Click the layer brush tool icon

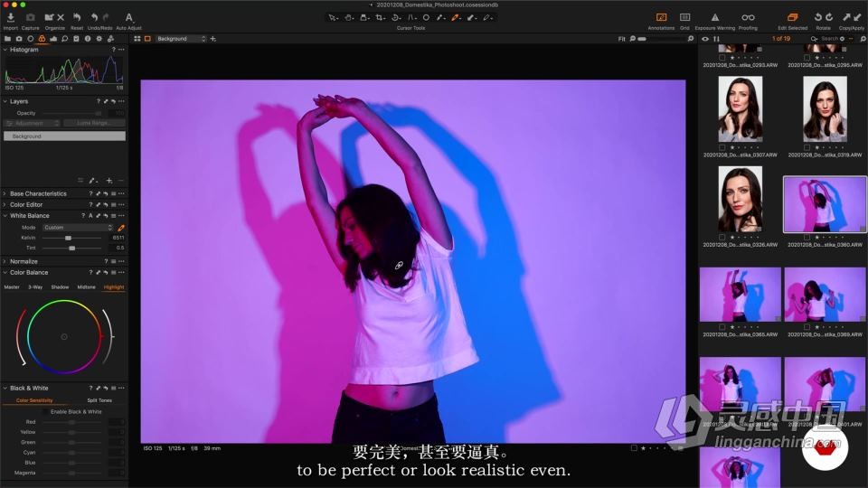(92, 181)
